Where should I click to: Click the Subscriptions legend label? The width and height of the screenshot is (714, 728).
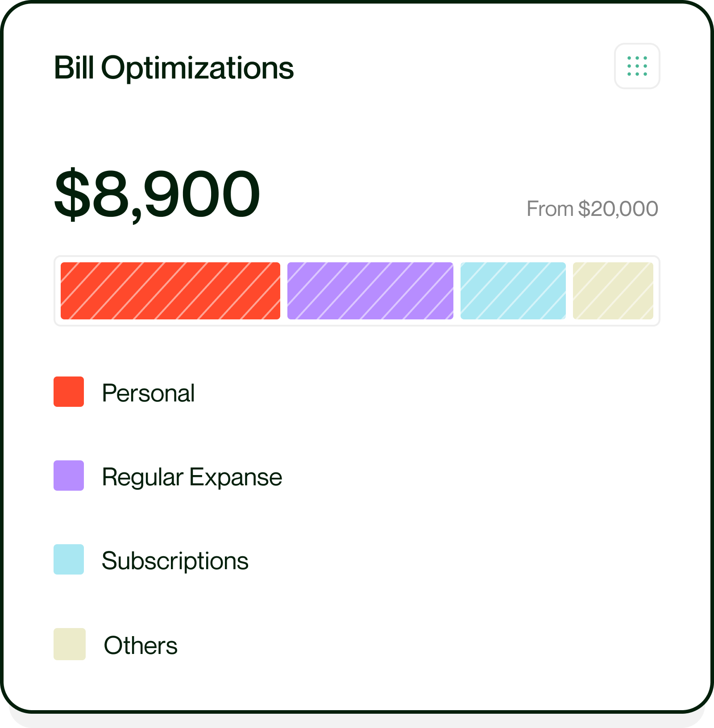[x=175, y=561]
